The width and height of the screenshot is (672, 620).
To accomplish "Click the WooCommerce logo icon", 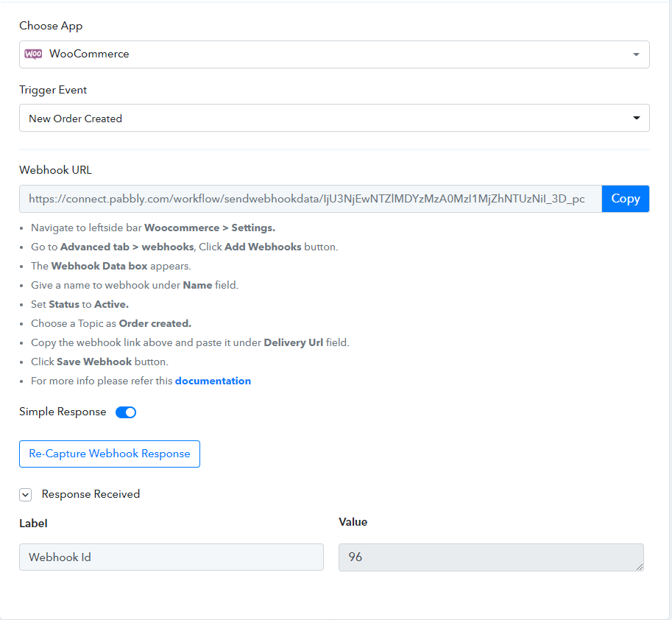I will (x=33, y=54).
